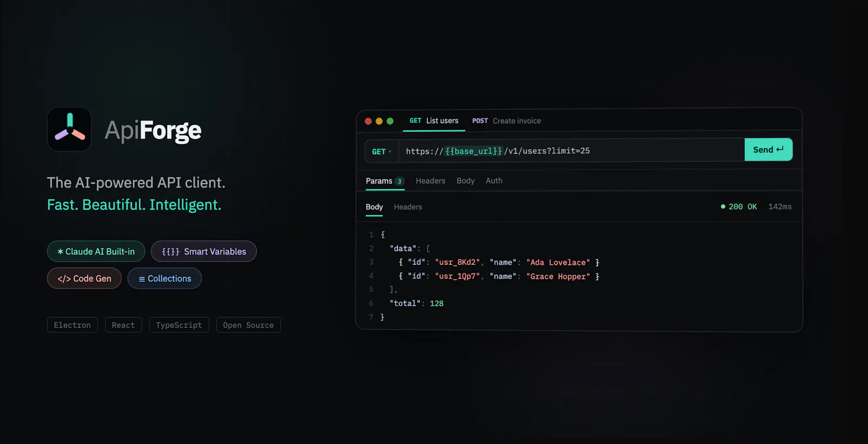
Task: Click the Electron tag
Action: pyautogui.click(x=72, y=325)
